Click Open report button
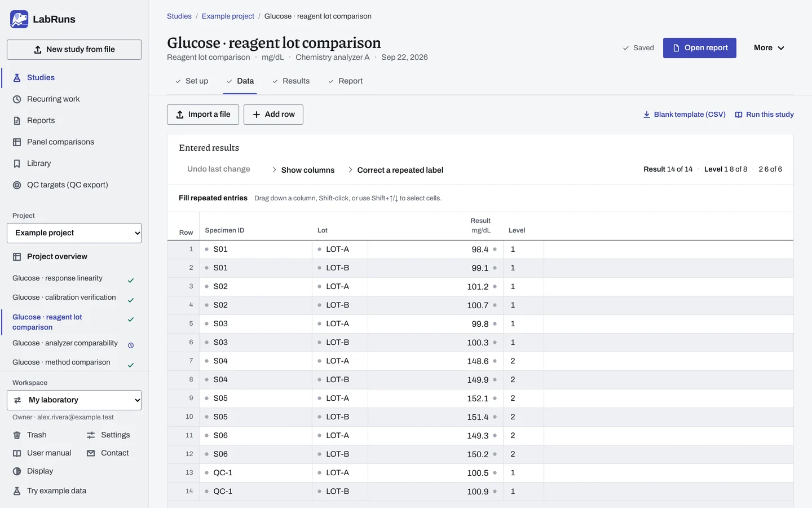 point(700,48)
